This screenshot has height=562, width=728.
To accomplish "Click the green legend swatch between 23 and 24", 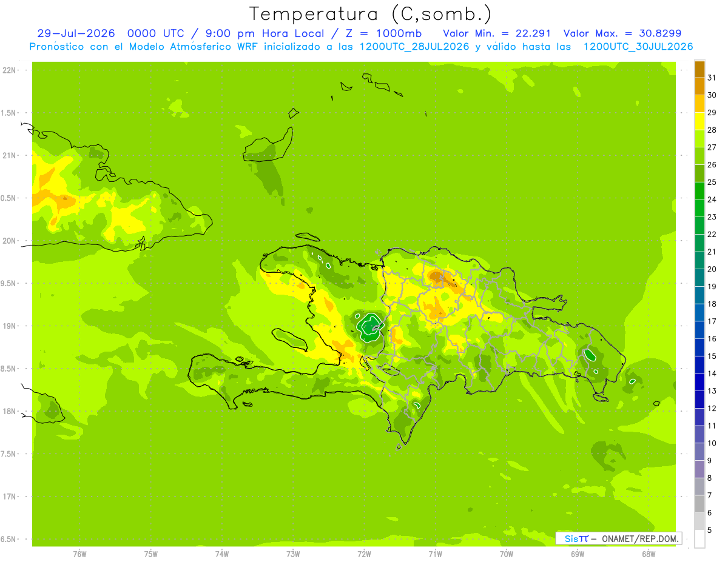I will click(x=699, y=209).
